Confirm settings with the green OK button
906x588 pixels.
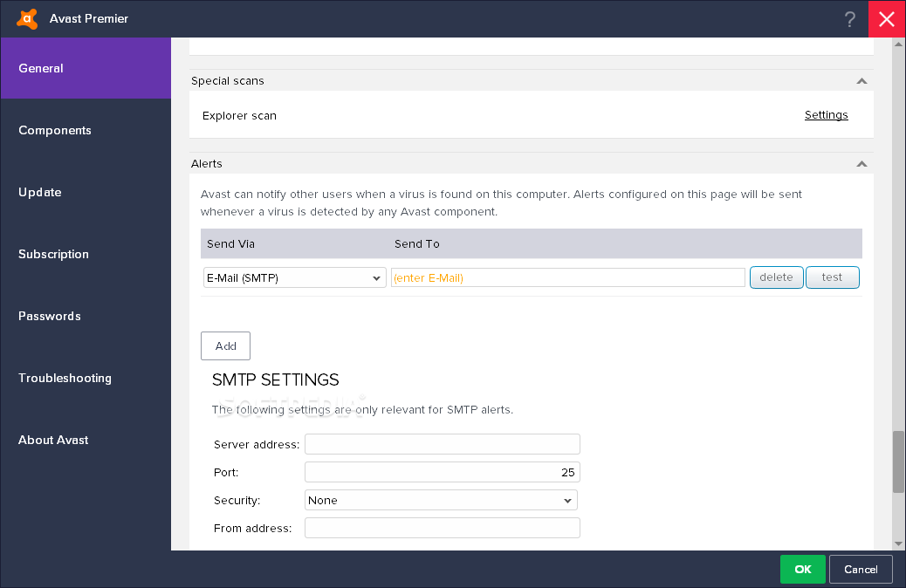point(802,569)
